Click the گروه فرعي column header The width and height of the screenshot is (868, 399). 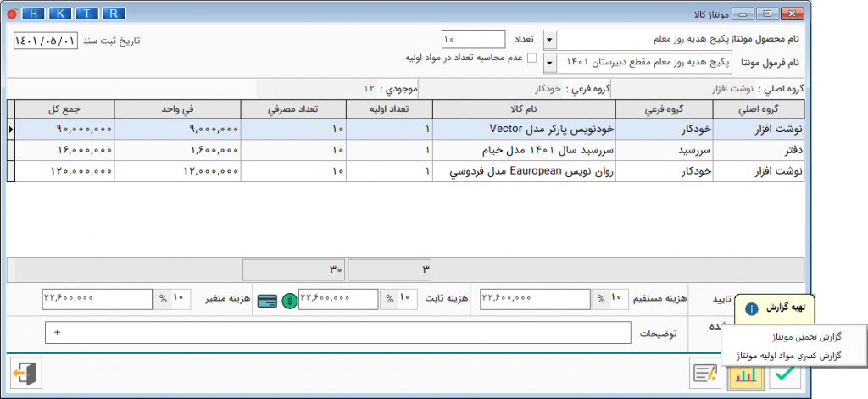pyautogui.click(x=665, y=109)
